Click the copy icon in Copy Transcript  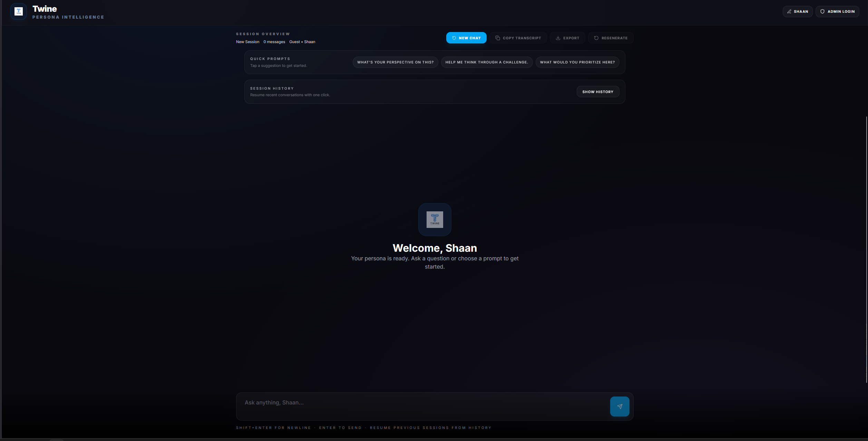coord(498,38)
